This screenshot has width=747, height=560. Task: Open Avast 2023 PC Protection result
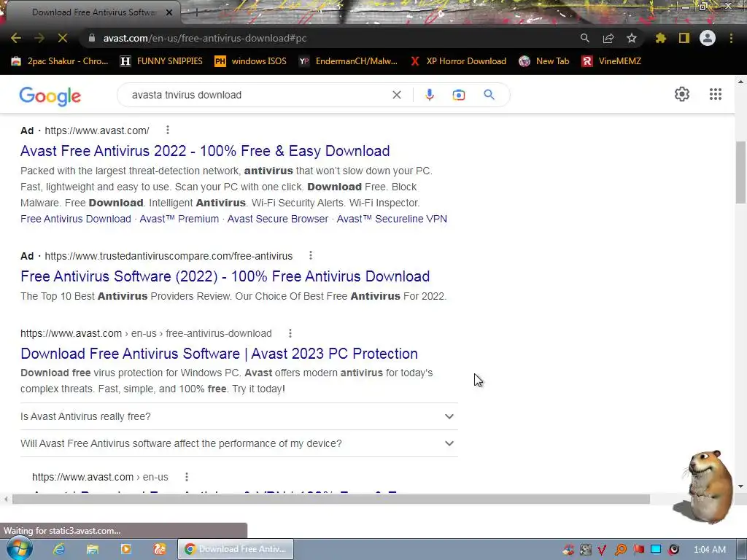click(219, 354)
